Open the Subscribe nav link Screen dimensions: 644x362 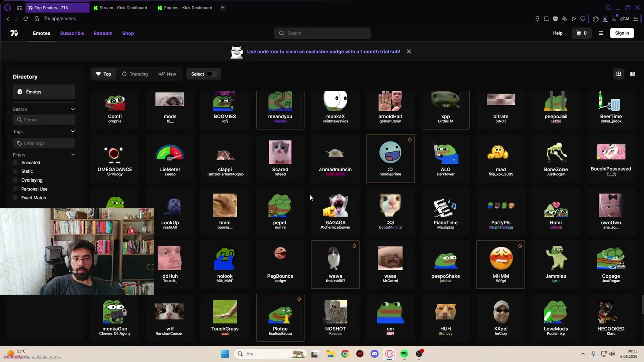click(x=72, y=33)
